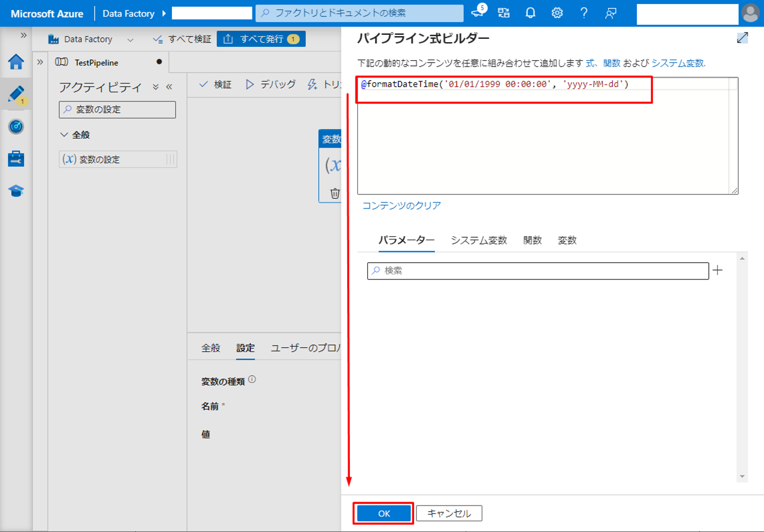Click the すべて発行 publish button

[261, 39]
